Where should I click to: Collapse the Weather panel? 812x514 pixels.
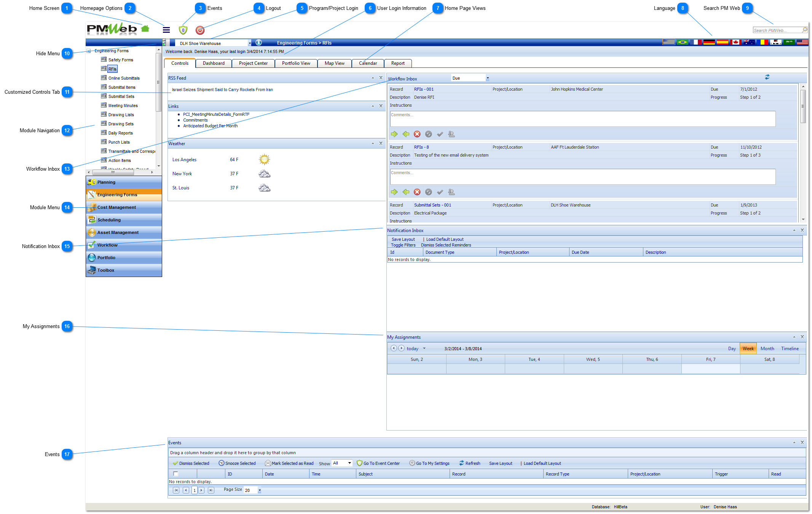pyautogui.click(x=373, y=143)
